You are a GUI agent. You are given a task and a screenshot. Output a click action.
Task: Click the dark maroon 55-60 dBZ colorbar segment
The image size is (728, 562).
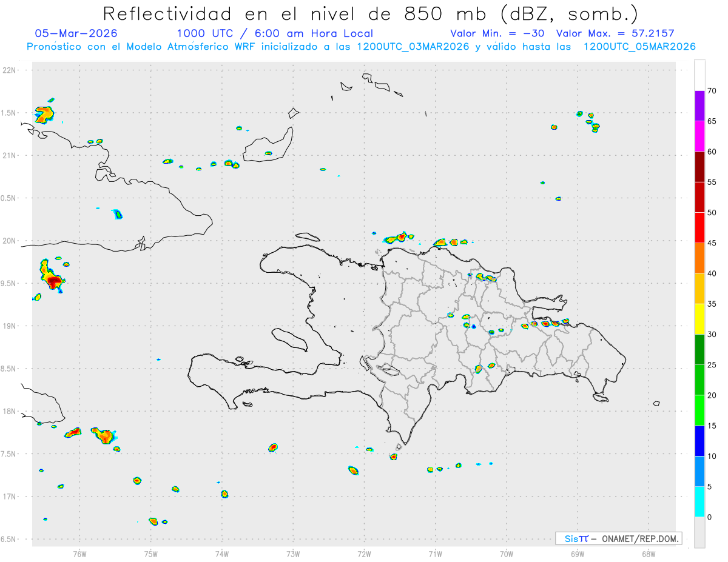click(x=699, y=167)
